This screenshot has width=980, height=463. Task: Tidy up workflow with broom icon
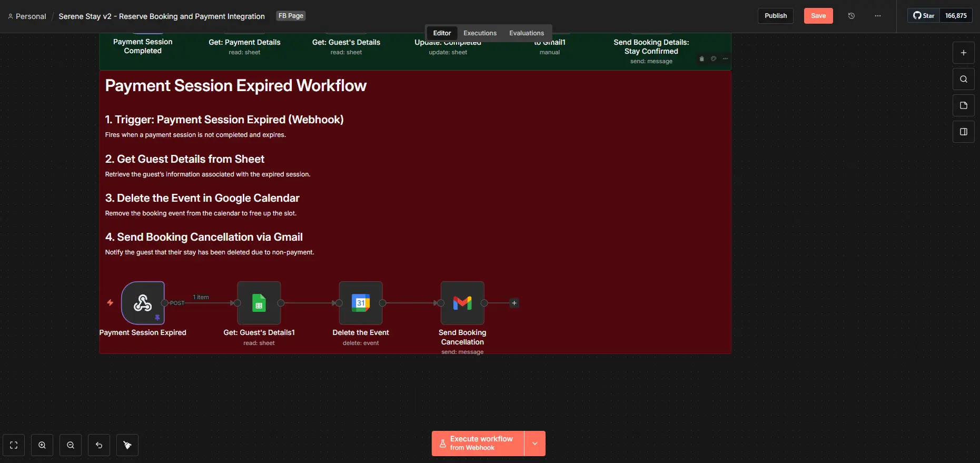click(x=127, y=445)
